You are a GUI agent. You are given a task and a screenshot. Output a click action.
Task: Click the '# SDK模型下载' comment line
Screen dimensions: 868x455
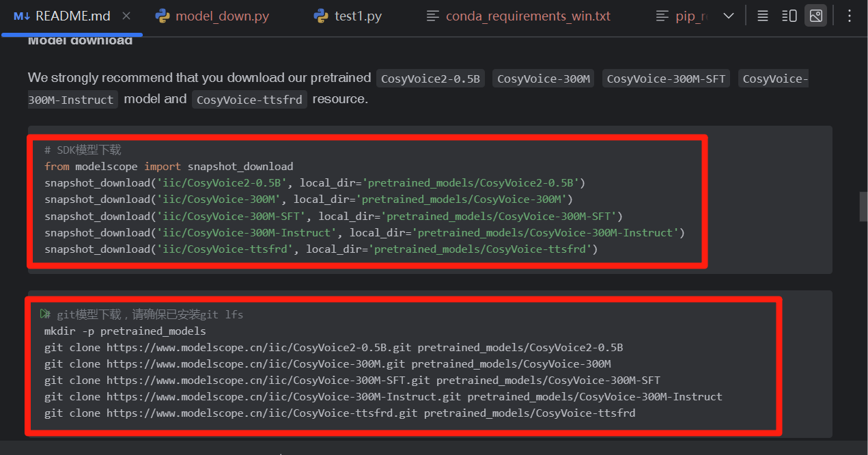click(x=83, y=150)
